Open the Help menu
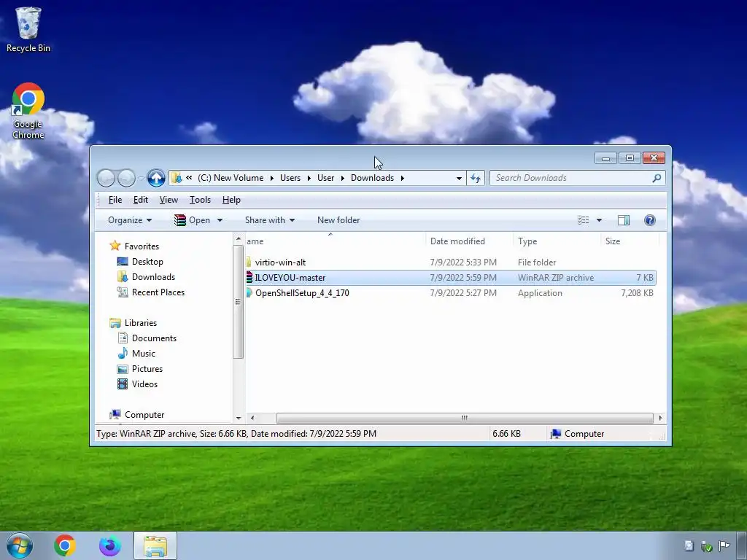747x560 pixels. pyautogui.click(x=231, y=200)
